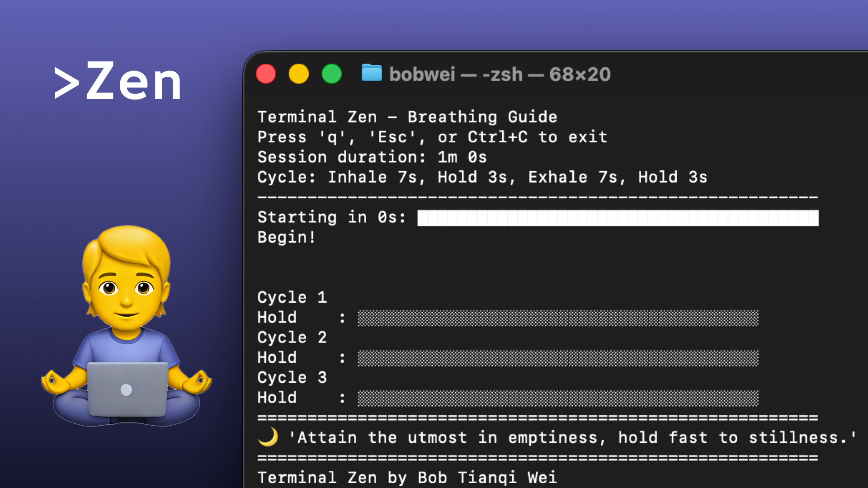Click the white 'Starting in 0s' progress bar
This screenshot has height=488, width=868.
(x=617, y=218)
